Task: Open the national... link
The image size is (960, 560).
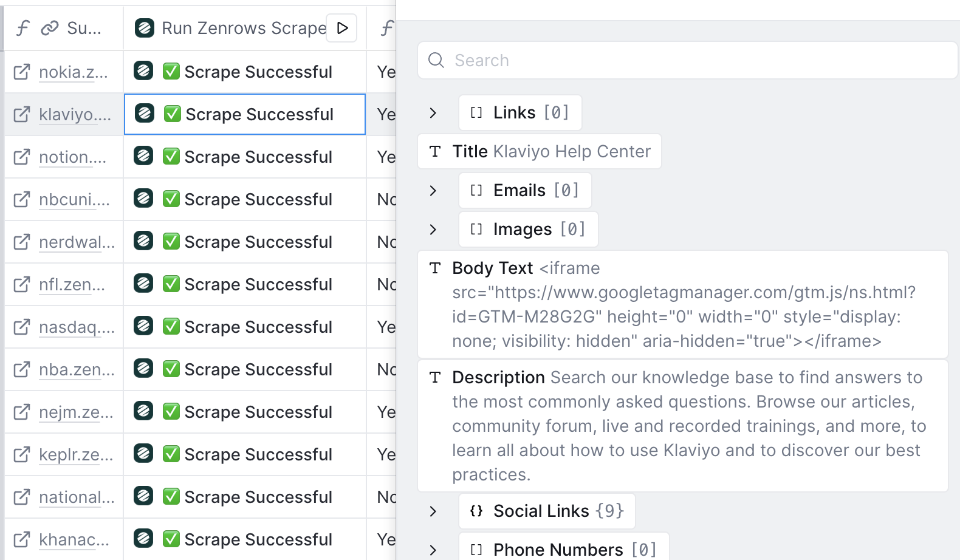Action: (77, 497)
